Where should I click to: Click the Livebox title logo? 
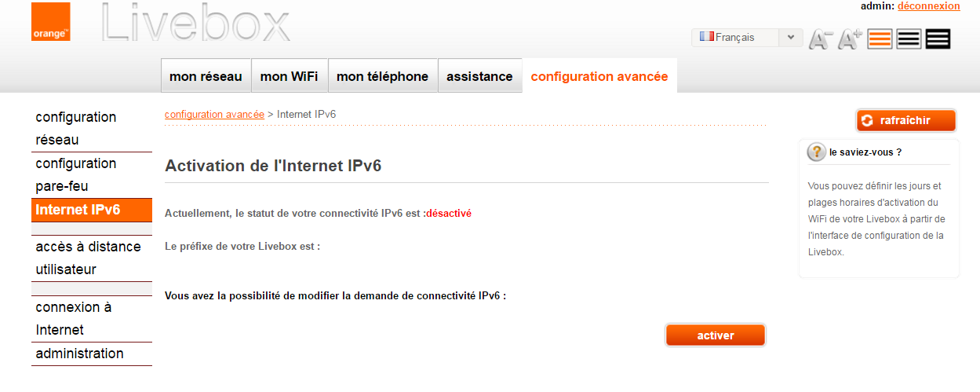[x=196, y=25]
